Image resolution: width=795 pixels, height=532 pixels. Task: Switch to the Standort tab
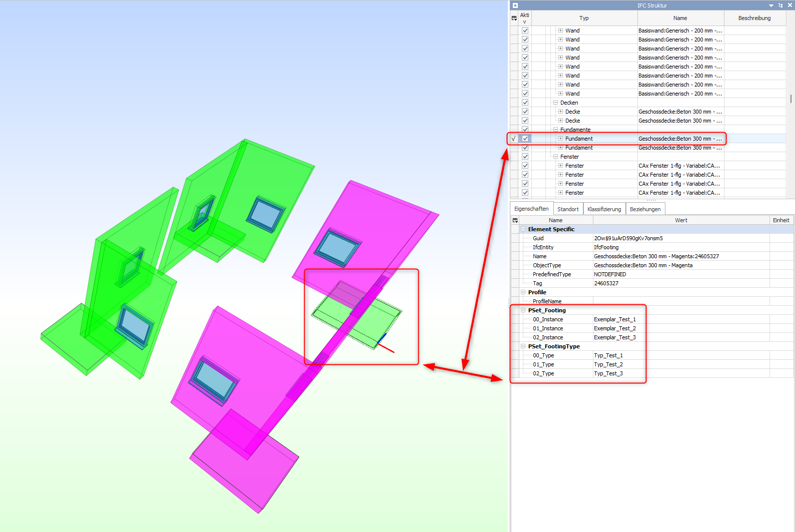(568, 209)
